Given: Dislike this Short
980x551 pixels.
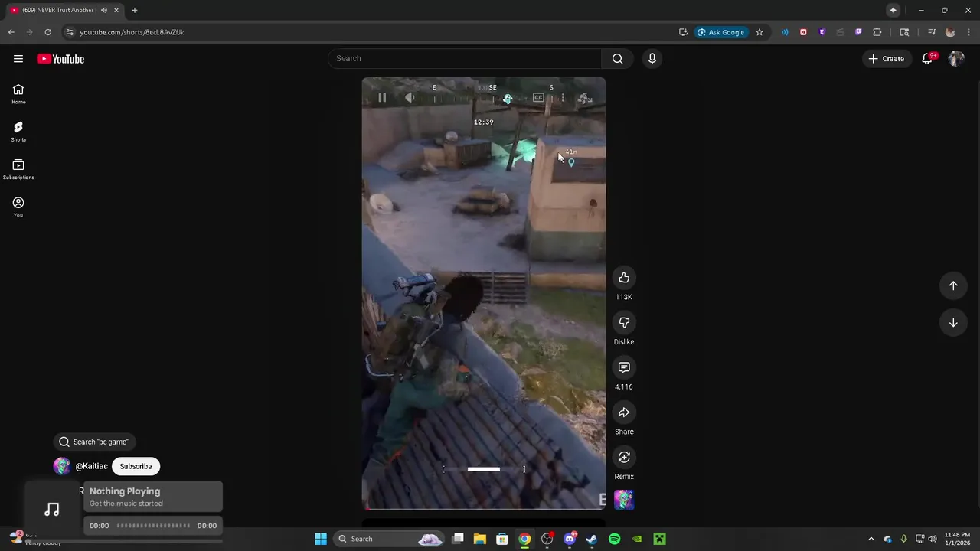Looking at the screenshot, I should 624,323.
